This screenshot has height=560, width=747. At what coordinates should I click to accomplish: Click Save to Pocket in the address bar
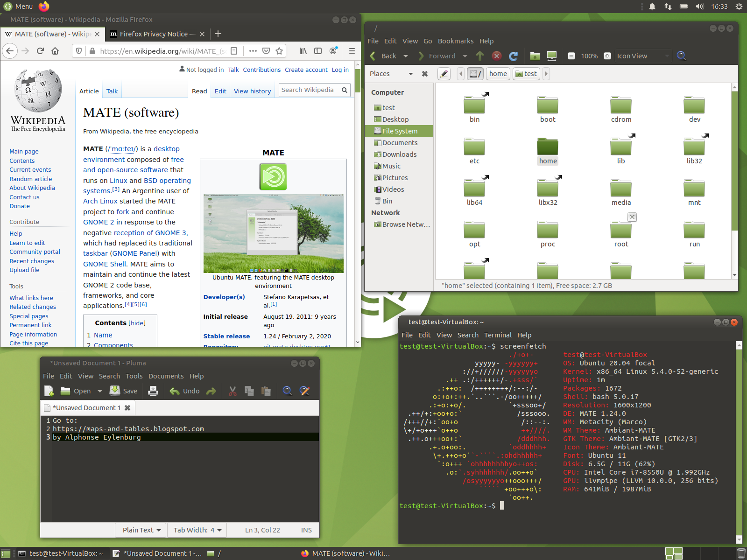[x=266, y=51]
